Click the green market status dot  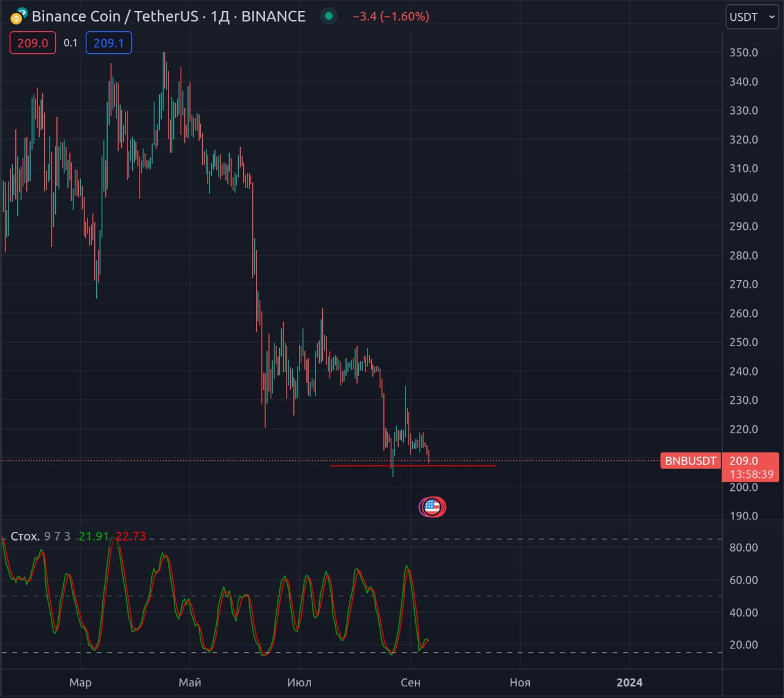pyautogui.click(x=329, y=16)
